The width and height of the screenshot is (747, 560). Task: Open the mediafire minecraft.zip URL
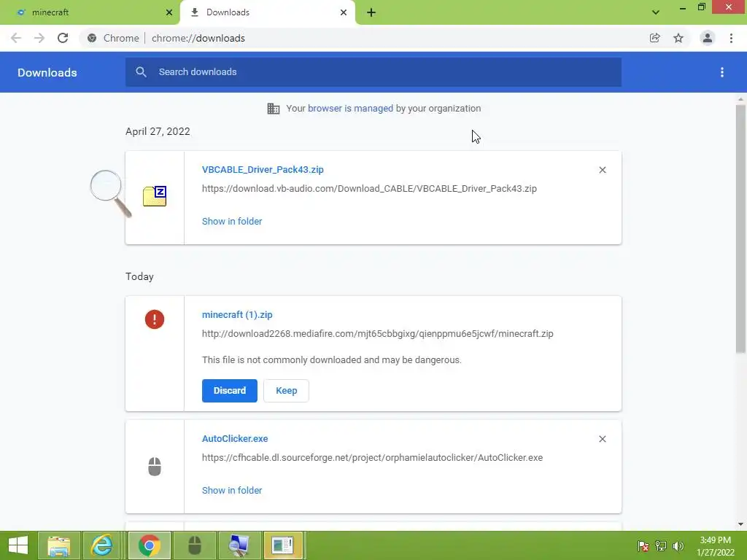[x=378, y=334]
